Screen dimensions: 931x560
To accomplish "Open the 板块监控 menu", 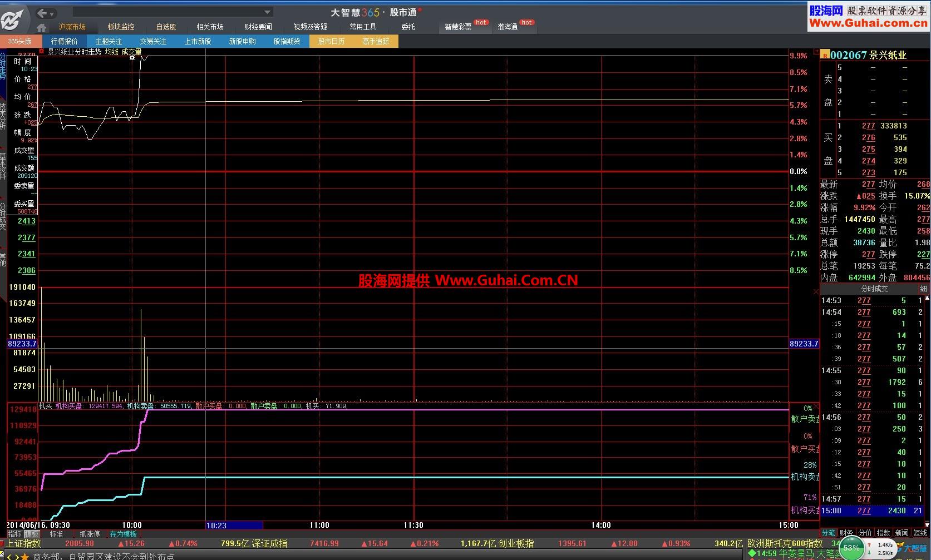I will 121,27.
